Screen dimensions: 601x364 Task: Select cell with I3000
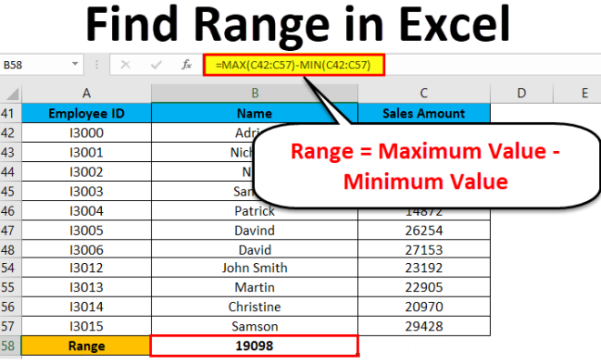pos(87,133)
